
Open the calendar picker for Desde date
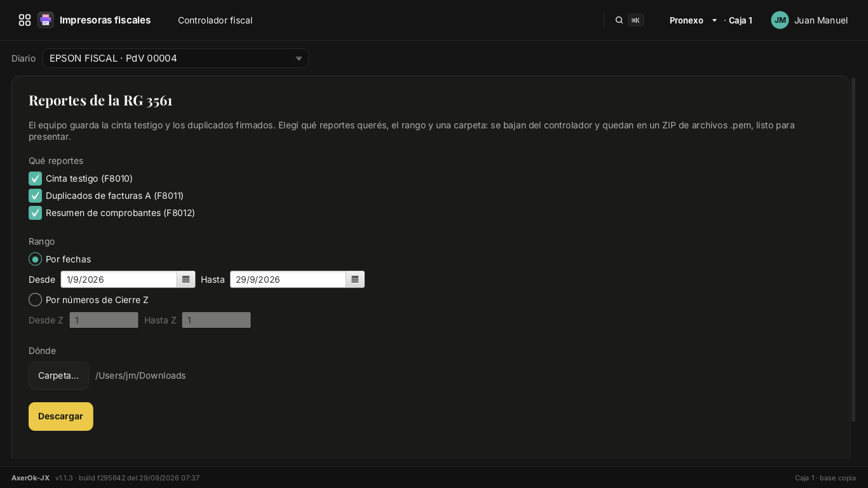(x=186, y=280)
